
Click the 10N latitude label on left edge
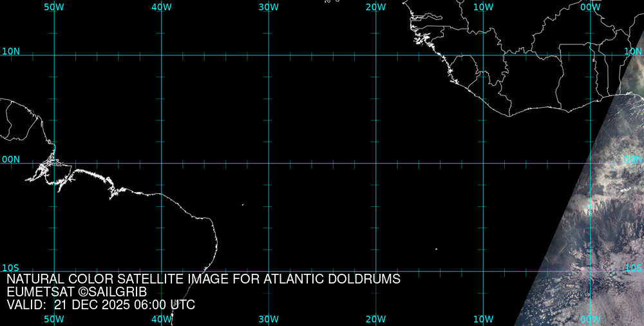(x=11, y=51)
